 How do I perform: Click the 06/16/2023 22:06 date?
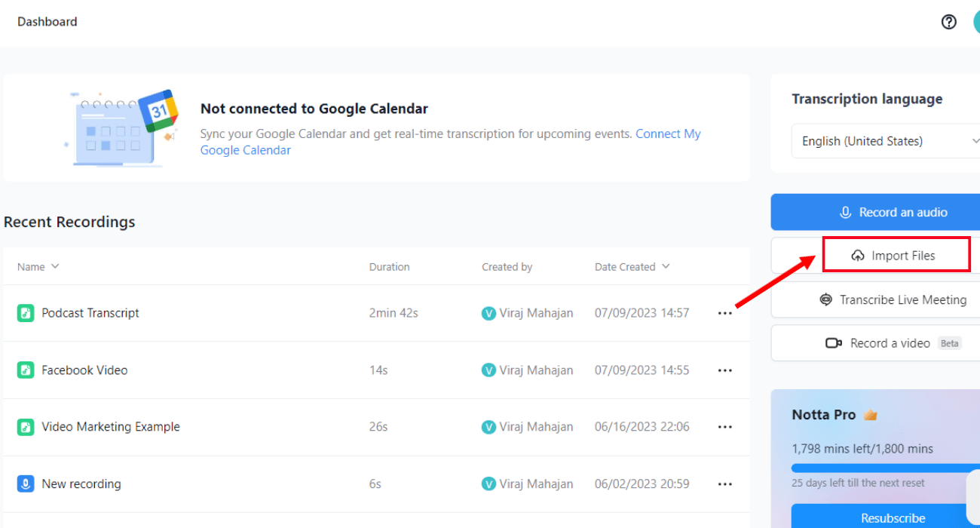pyautogui.click(x=642, y=427)
